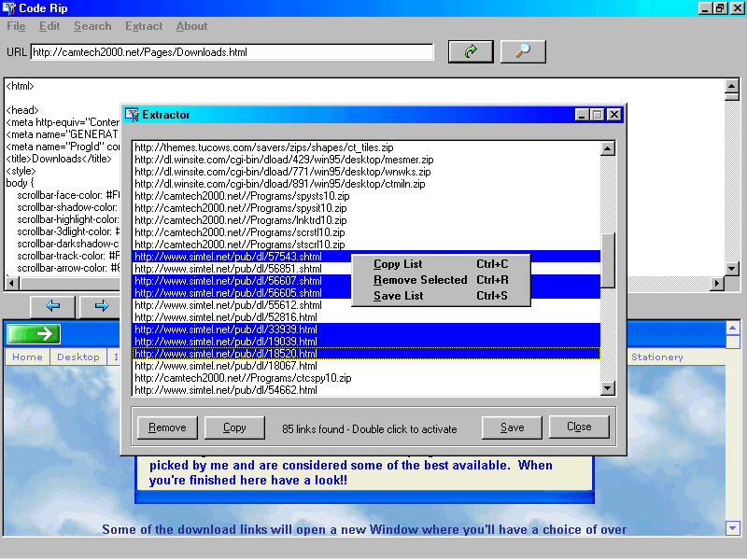The height and width of the screenshot is (560, 747).
Task: Select the simtel 55612.shtml link
Action: point(366,306)
